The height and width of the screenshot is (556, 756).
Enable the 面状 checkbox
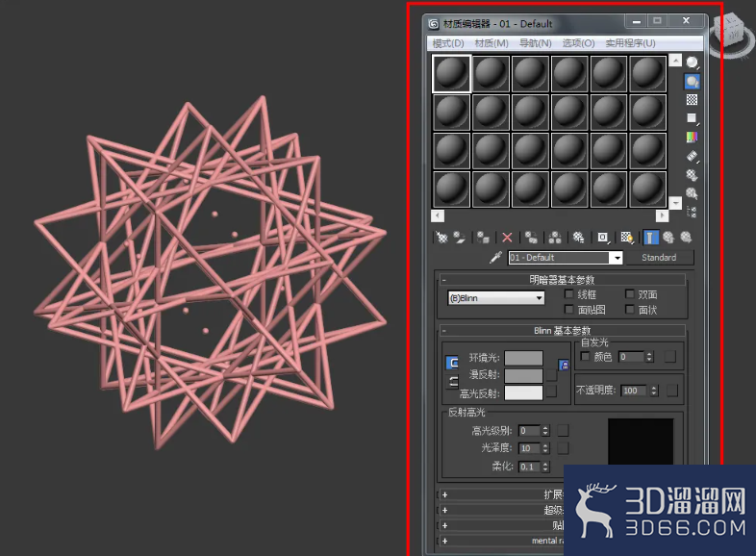pyautogui.click(x=630, y=309)
